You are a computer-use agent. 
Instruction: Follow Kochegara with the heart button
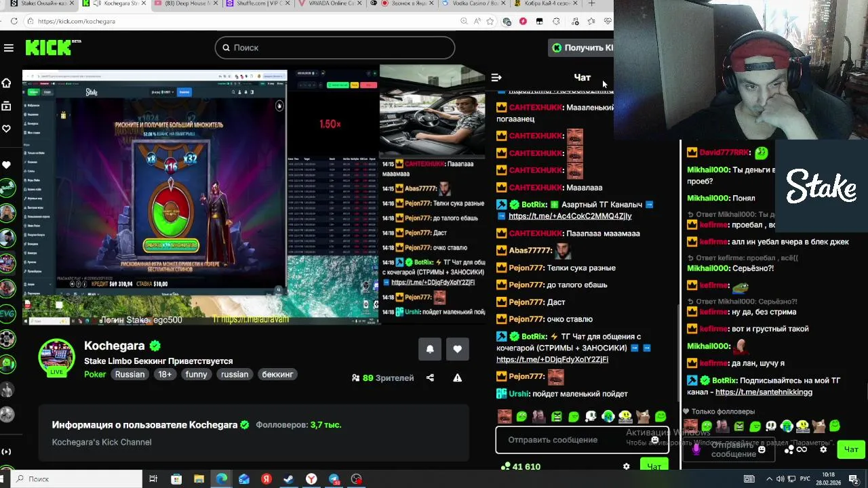pos(457,349)
